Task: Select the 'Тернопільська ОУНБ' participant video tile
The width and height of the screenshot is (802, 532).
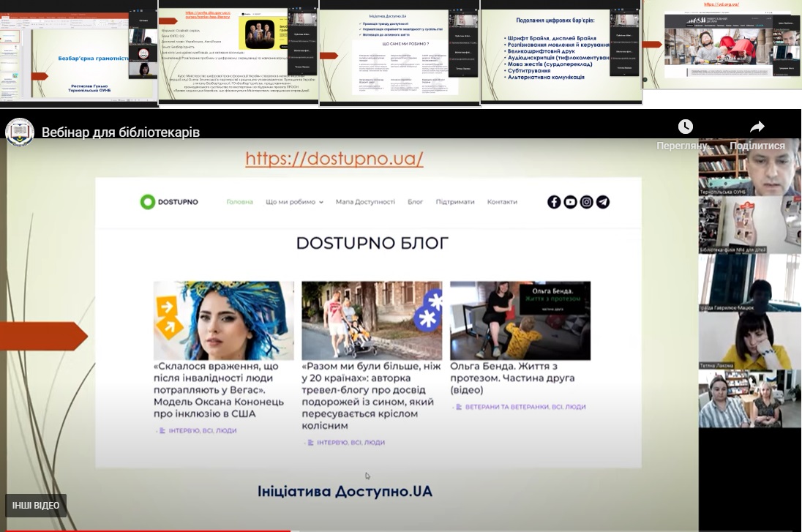Action: coord(750,168)
